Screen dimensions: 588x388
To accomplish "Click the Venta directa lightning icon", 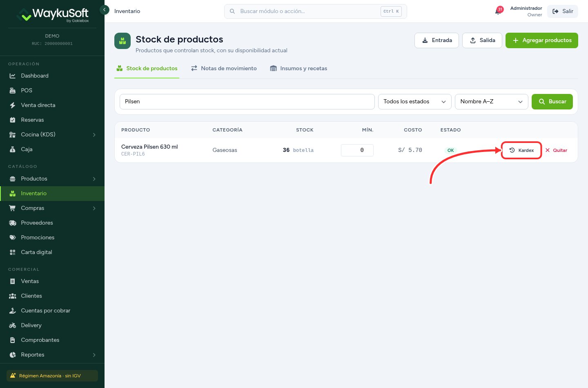I will pos(13,105).
